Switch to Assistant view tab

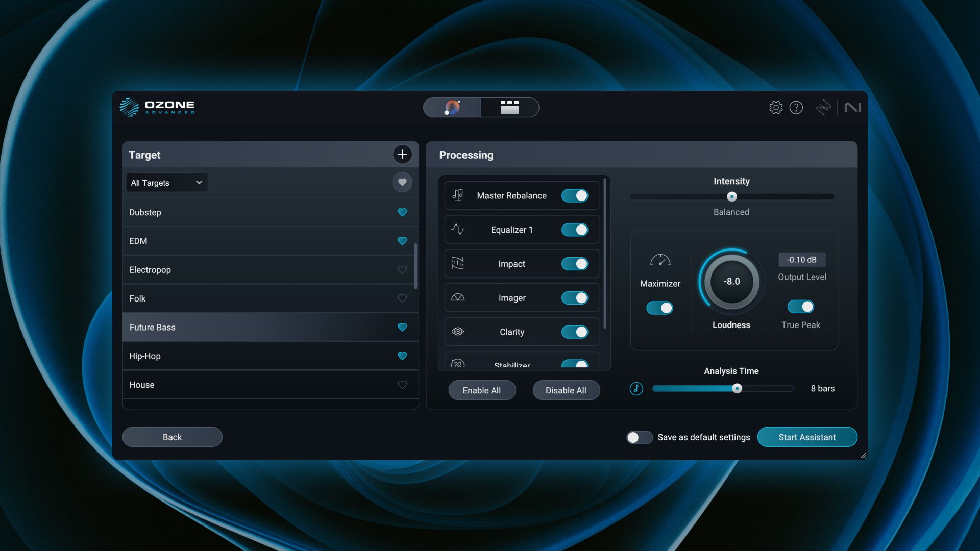click(x=452, y=108)
